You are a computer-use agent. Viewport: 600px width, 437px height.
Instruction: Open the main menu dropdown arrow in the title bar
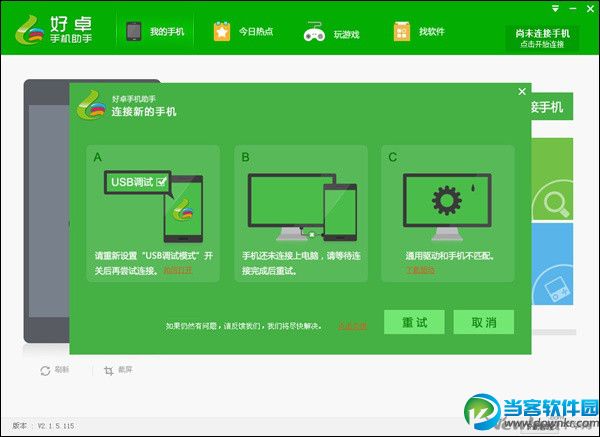[555, 8]
